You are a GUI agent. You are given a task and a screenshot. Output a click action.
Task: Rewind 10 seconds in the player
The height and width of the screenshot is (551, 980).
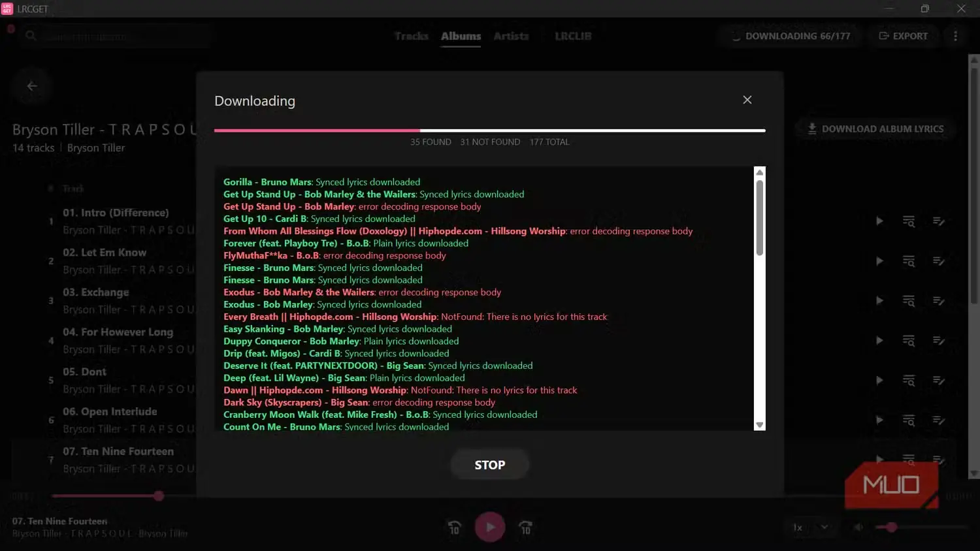pos(455,527)
